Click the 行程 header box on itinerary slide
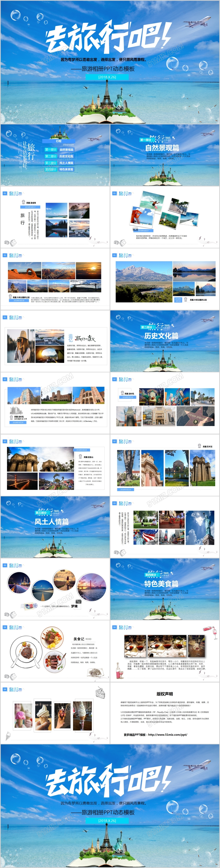Viewport: 220px width, 868px height. click(x=59, y=141)
